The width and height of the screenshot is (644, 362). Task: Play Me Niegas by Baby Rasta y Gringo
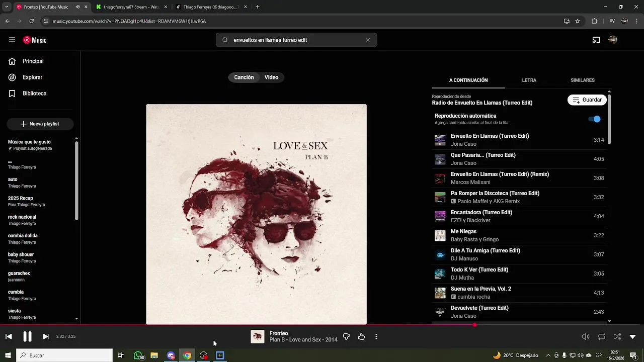519,235
